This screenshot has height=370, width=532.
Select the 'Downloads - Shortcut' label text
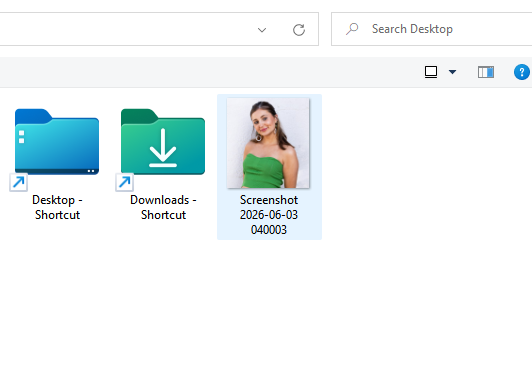pyautogui.click(x=163, y=207)
